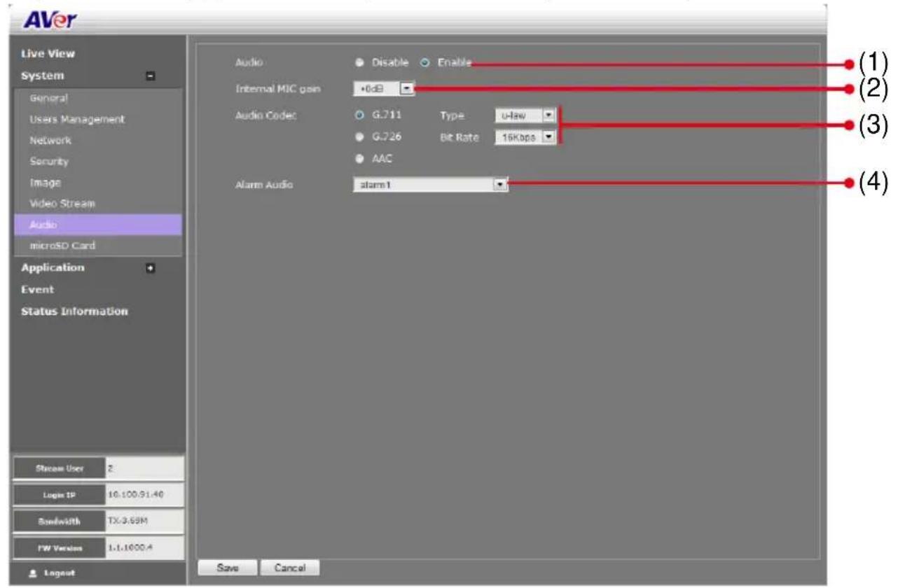Select the highlighted Audio menu item
This screenshot has height=588, width=898.
point(99,225)
